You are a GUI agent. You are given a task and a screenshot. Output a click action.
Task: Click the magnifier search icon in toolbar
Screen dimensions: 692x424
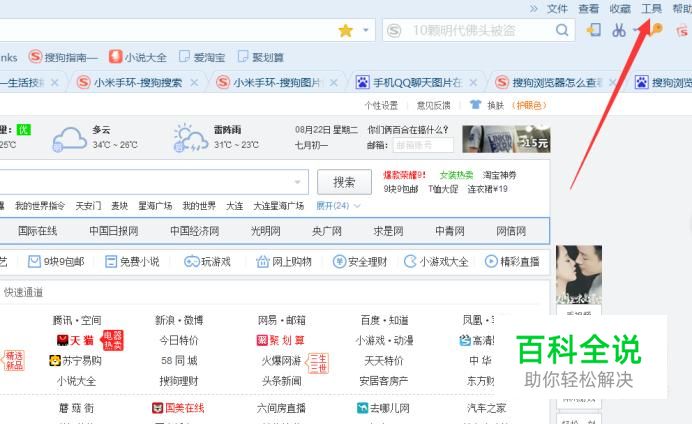562,30
